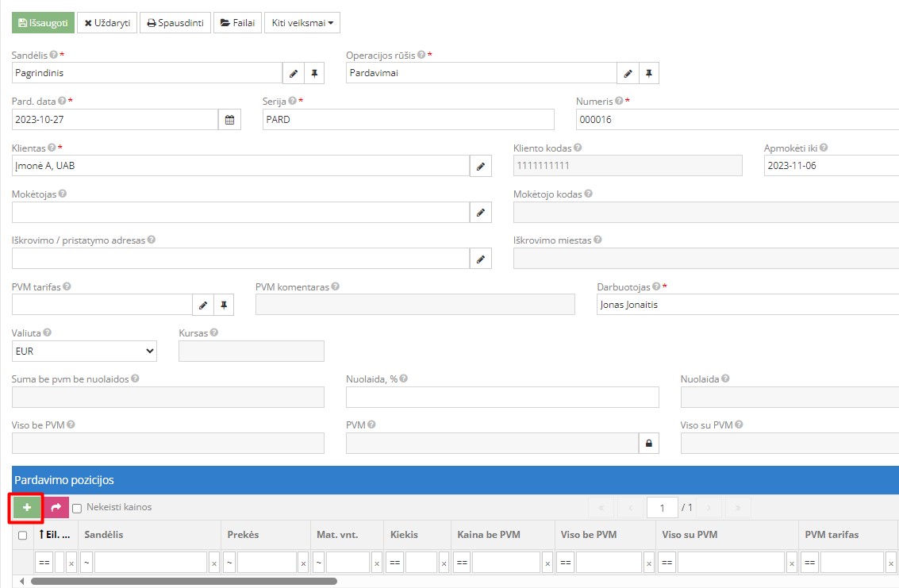
Task: Enable the Nekeisti kainos checkbox
Action: point(77,508)
